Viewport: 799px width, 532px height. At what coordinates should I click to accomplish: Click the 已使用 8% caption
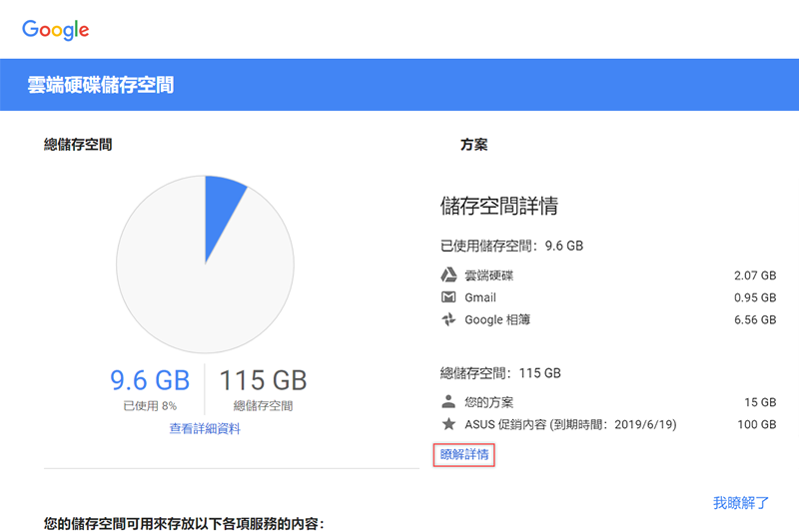150,406
